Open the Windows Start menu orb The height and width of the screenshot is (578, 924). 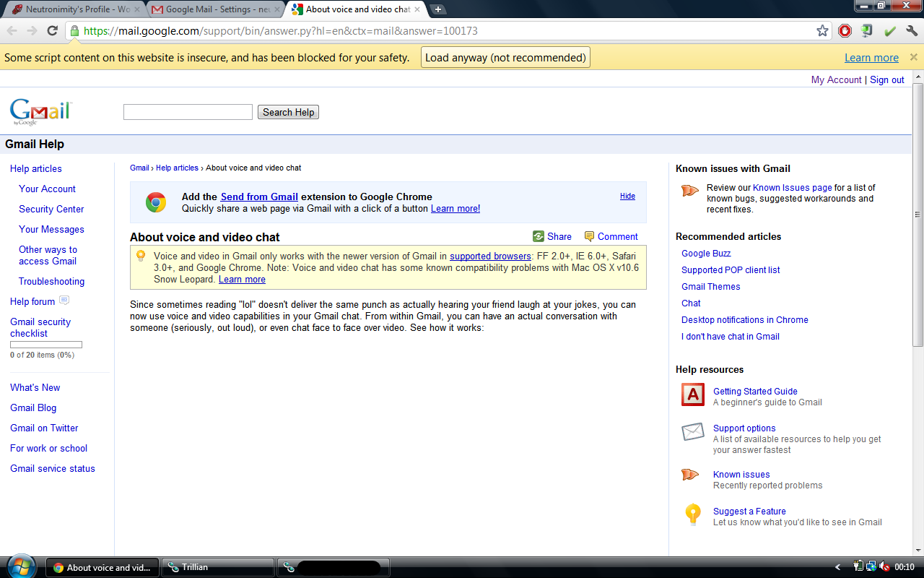tap(20, 566)
